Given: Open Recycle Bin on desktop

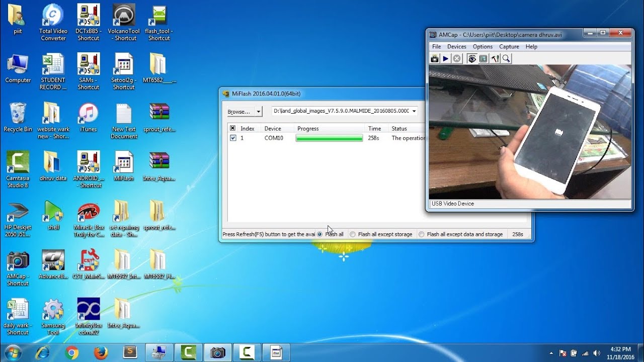Looking at the screenshot, I should pos(18,118).
